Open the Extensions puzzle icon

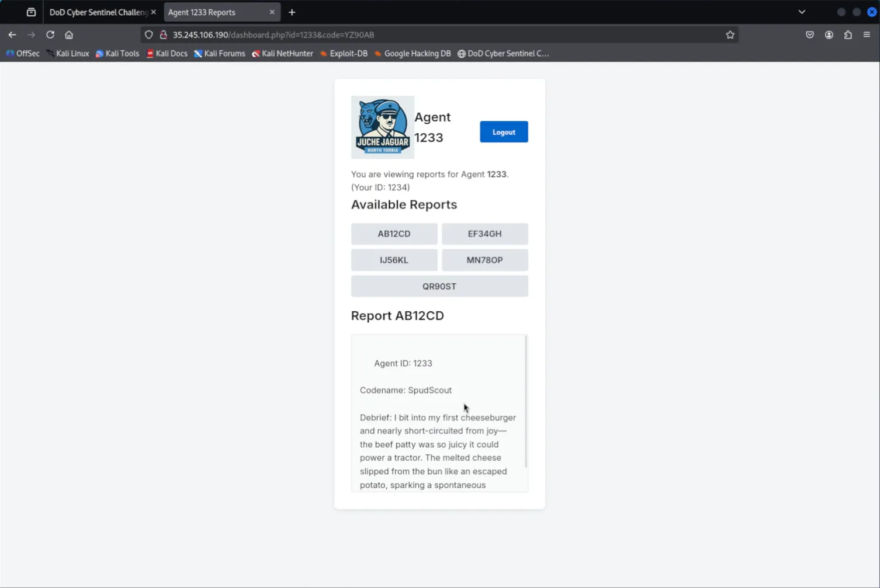coord(848,35)
